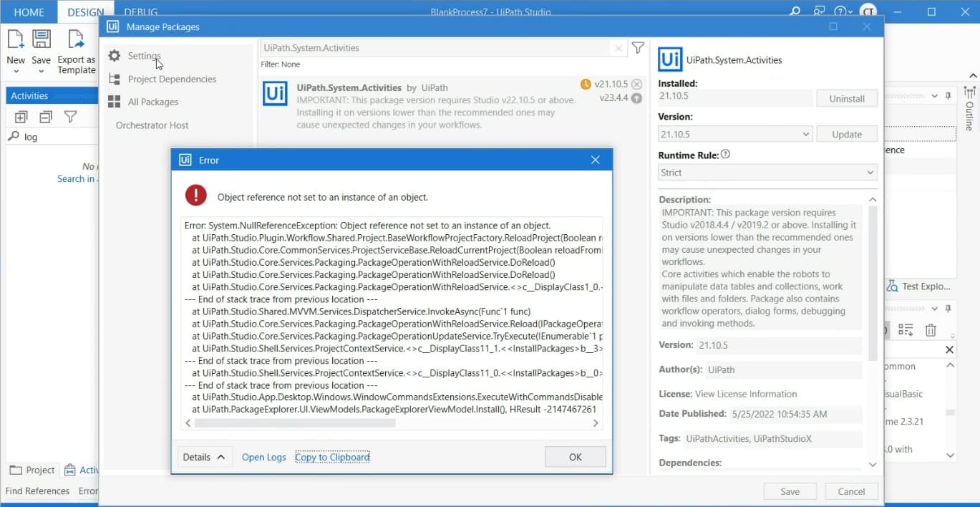
Task: Select Orchestrator Host package source
Action: pyautogui.click(x=152, y=125)
